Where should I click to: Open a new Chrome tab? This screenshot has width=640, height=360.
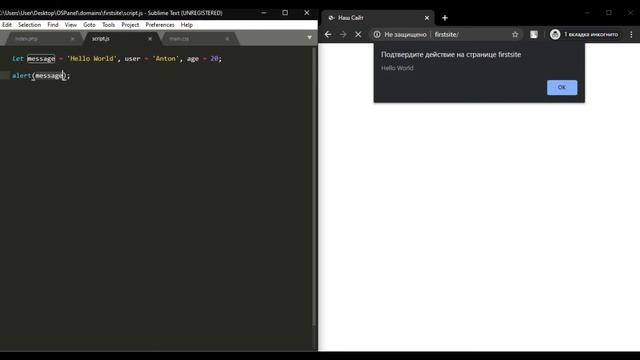coord(445,18)
